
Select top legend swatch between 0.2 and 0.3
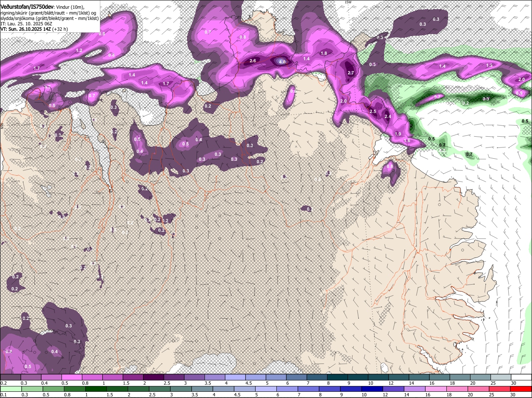[10, 377]
